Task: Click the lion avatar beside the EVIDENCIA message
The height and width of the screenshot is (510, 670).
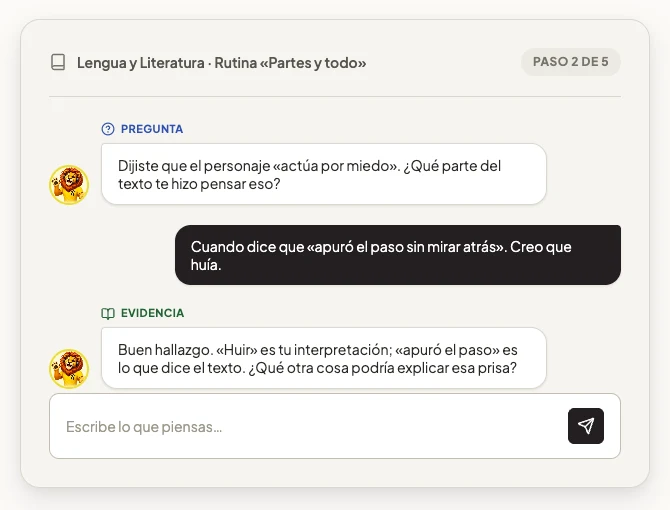Action: tap(69, 369)
